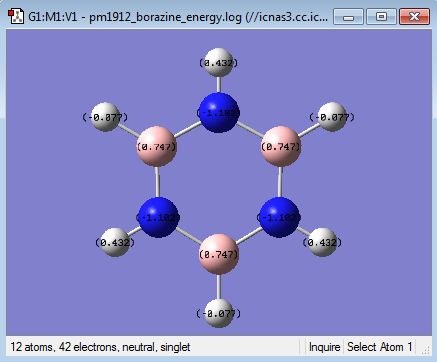Pick the right boron atom labeled 0.747
This screenshot has height=362, width=437.
[x=281, y=146]
